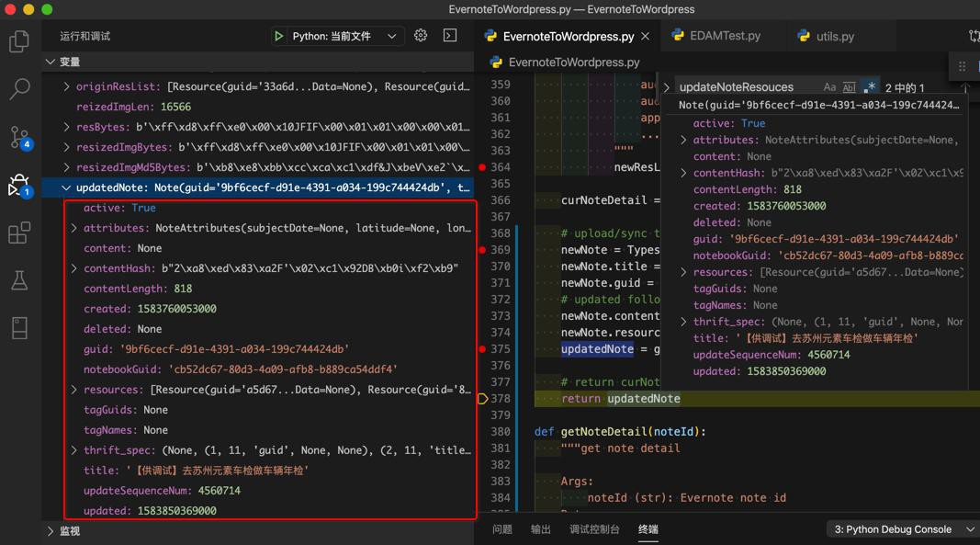Expand thrift_spec in the hover popup
This screenshot has width=980, height=545.
683,322
